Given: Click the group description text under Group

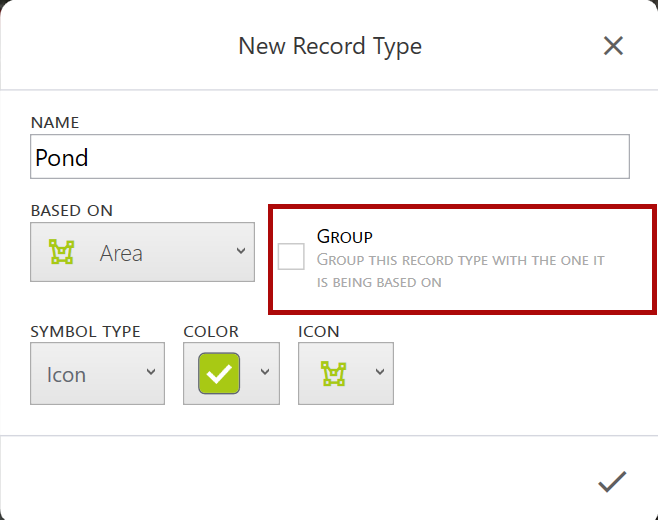Looking at the screenshot, I should pos(460,271).
